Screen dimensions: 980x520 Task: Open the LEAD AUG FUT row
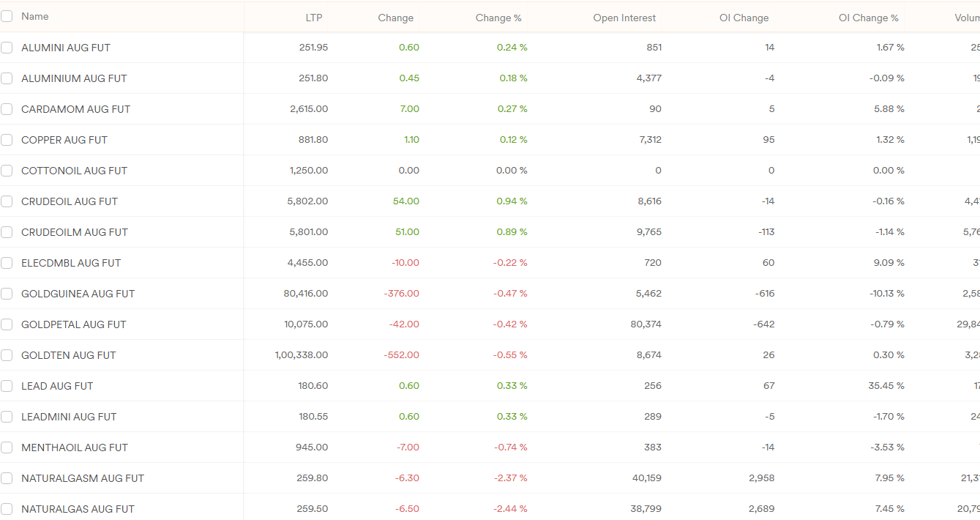pos(57,386)
